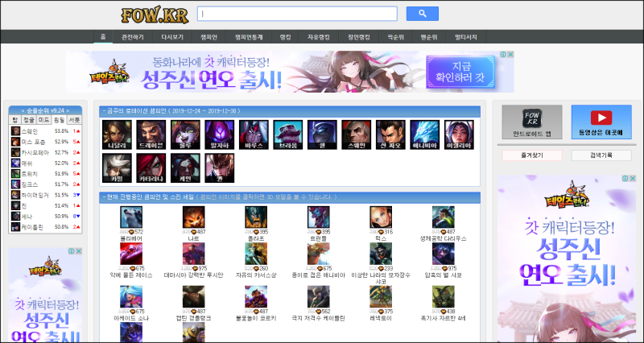Click 이렐리아 rotation champion portrait

[x=459, y=134]
